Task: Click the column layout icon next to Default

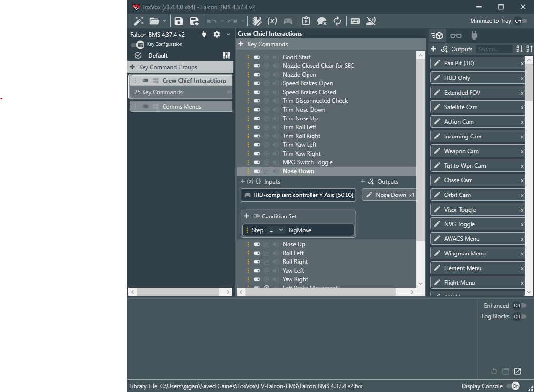Action: [226, 55]
